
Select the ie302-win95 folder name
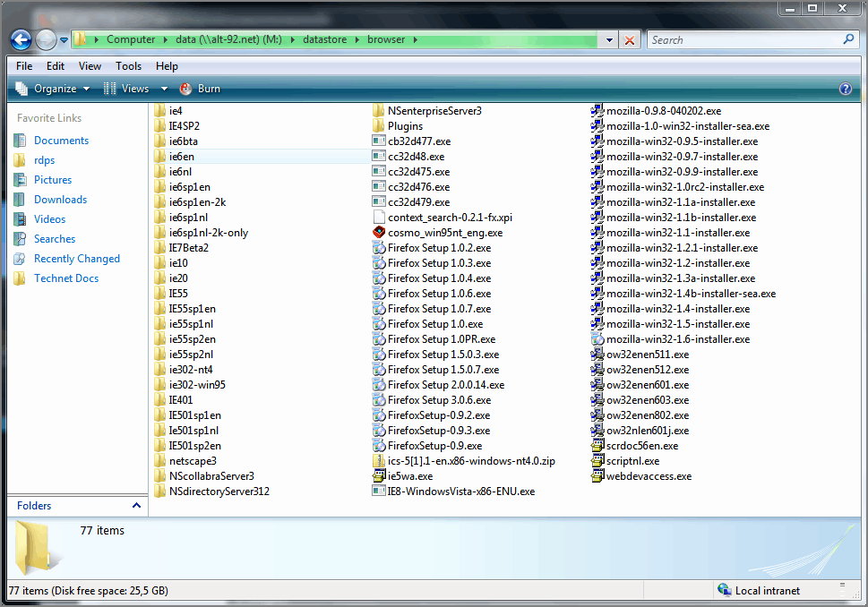coord(197,385)
